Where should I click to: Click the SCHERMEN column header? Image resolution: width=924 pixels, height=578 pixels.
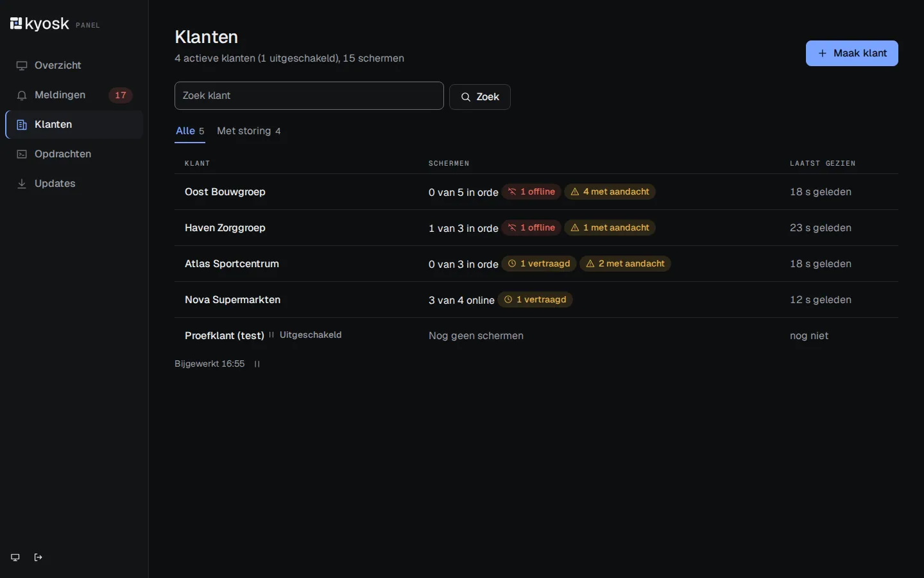click(x=449, y=163)
